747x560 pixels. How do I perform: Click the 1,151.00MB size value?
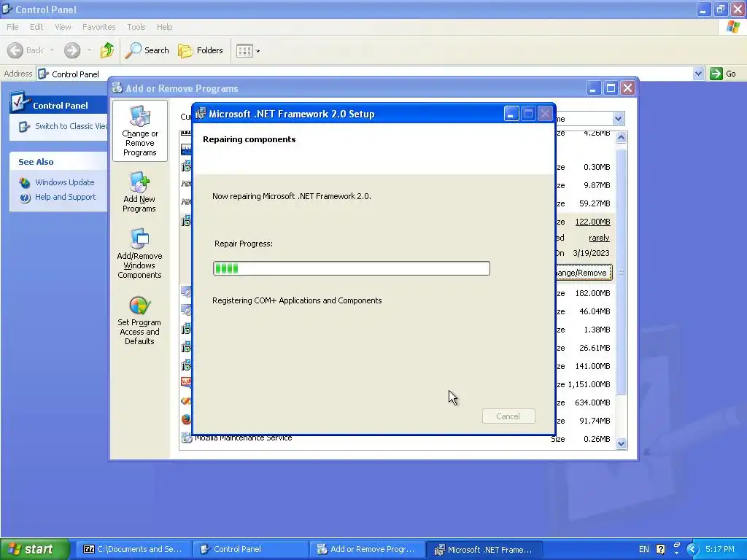coord(589,384)
